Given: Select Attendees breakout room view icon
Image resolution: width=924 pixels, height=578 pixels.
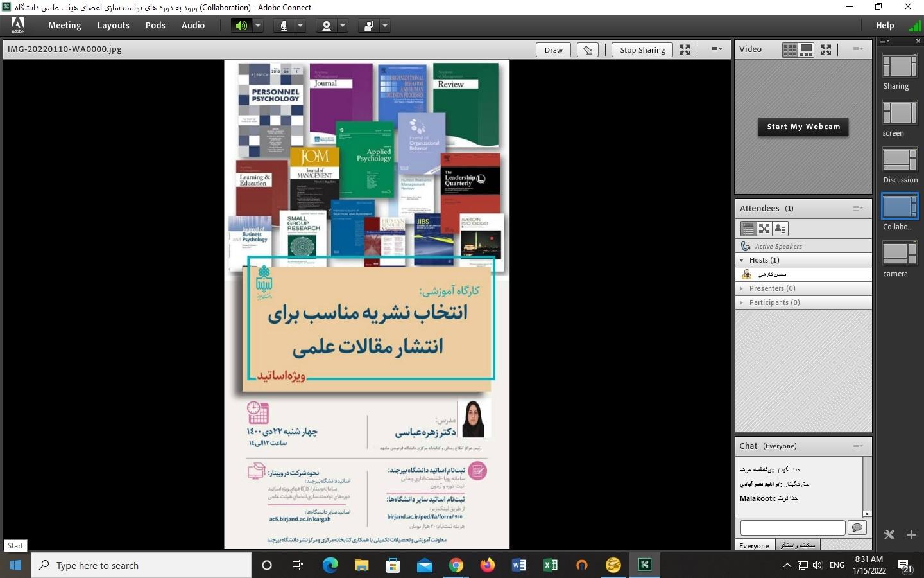Looking at the screenshot, I should coord(764,229).
